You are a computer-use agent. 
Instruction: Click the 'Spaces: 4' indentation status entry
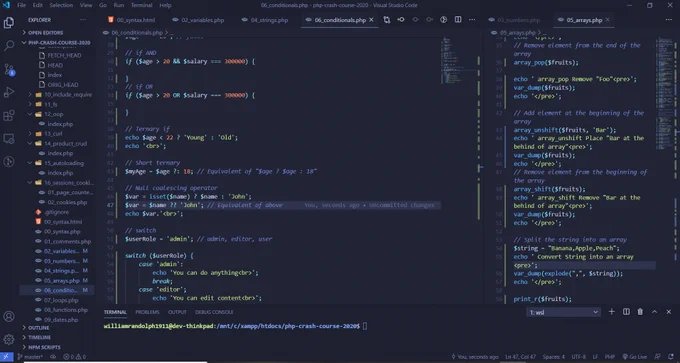(553, 357)
